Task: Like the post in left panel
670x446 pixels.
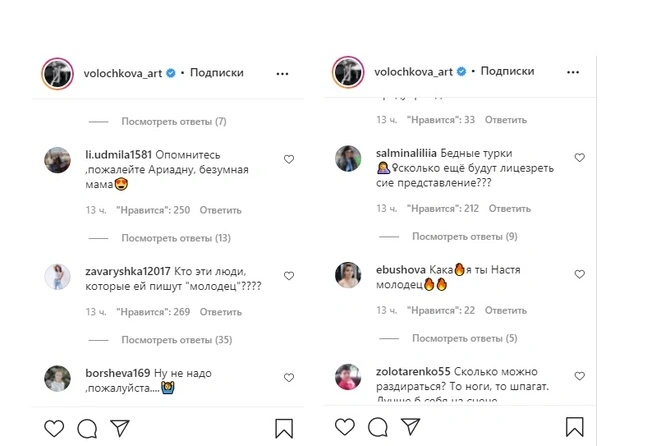Action: 56,430
